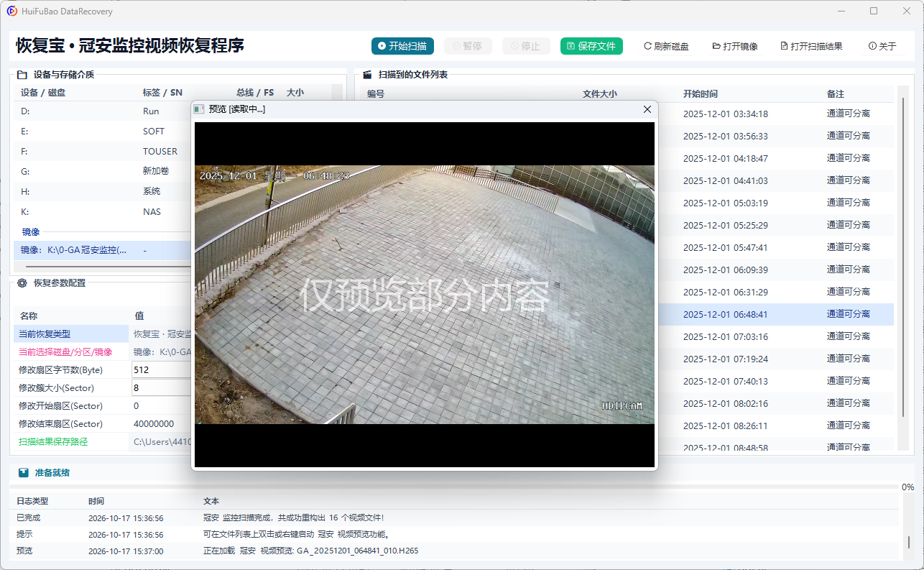Select drive G: labeled 新加卷
This screenshot has width=924, height=570.
(x=103, y=172)
